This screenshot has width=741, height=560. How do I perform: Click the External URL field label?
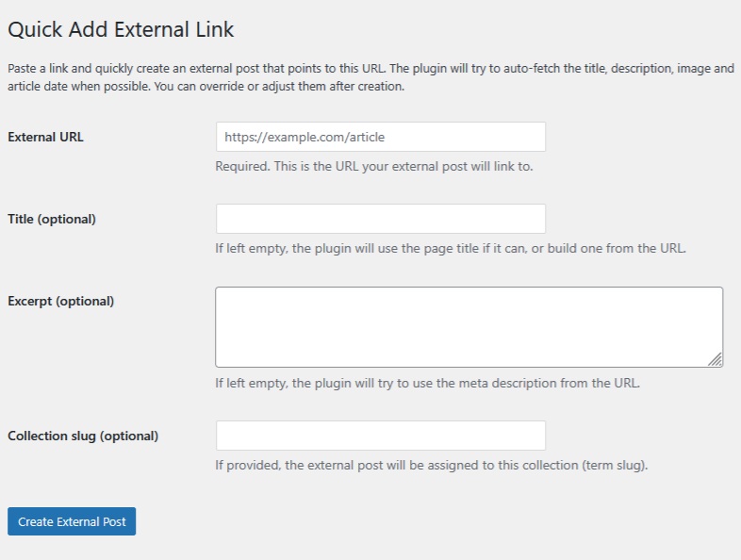click(x=45, y=137)
